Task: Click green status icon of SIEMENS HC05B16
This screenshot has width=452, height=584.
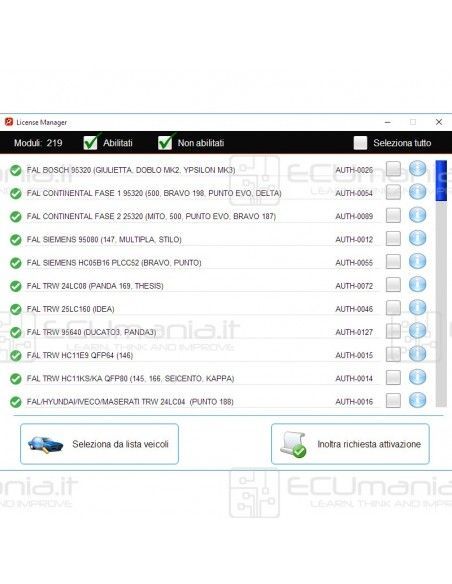Action: (x=16, y=263)
